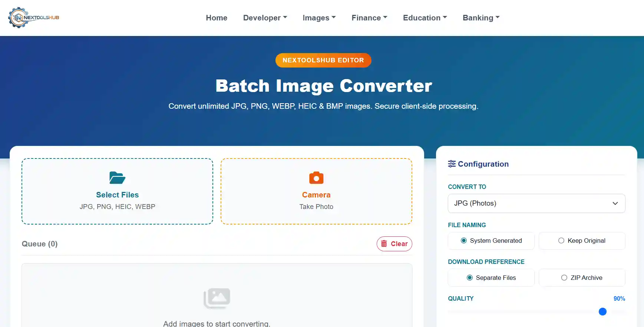
Task: Choose Separate Files download preference
Action: [491, 278]
